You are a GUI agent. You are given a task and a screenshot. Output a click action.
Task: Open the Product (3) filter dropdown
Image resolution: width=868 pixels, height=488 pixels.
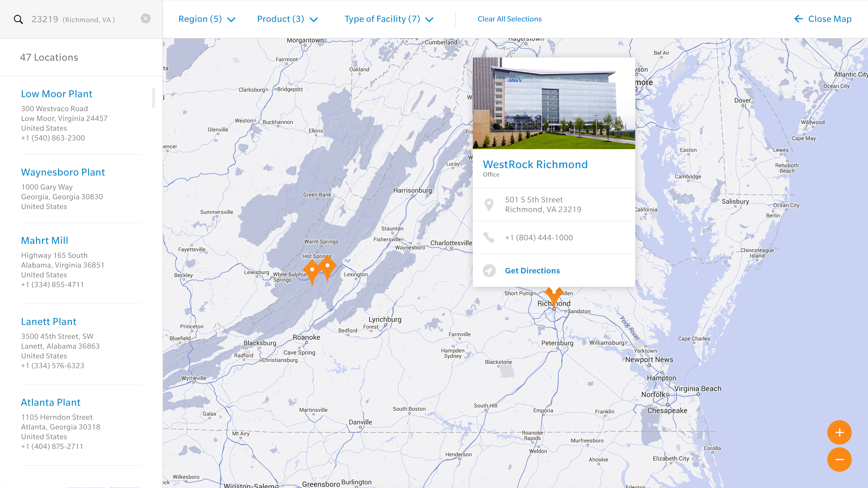pyautogui.click(x=287, y=19)
